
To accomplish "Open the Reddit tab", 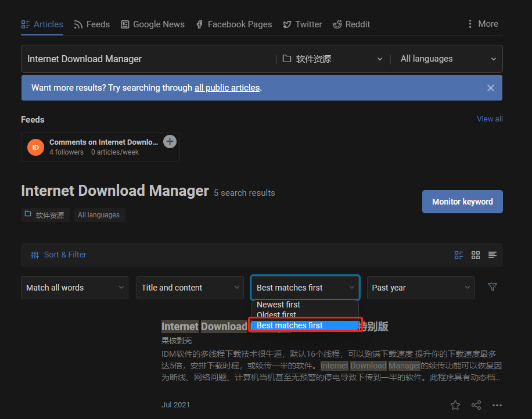I will click(x=351, y=24).
